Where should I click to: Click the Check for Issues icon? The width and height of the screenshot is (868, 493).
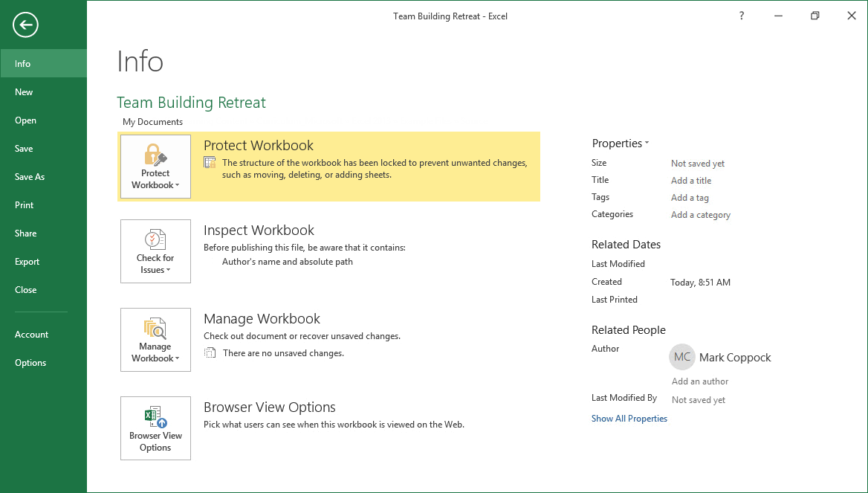tap(155, 251)
